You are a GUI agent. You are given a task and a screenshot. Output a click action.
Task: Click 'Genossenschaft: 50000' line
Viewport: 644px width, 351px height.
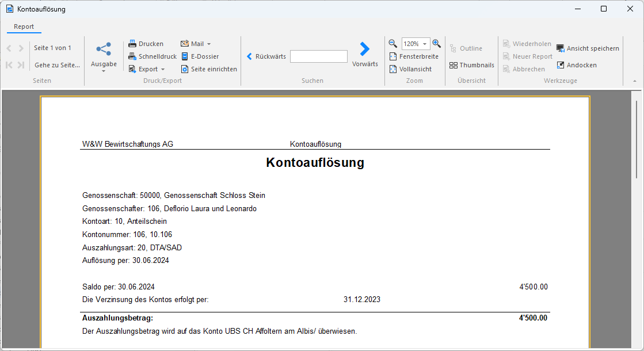174,196
